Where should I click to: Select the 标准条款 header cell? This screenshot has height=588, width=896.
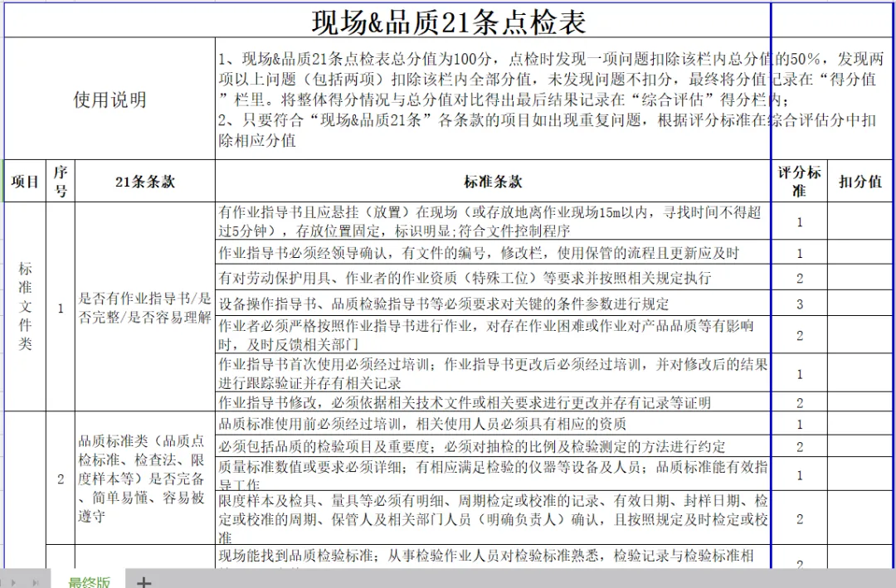(493, 181)
